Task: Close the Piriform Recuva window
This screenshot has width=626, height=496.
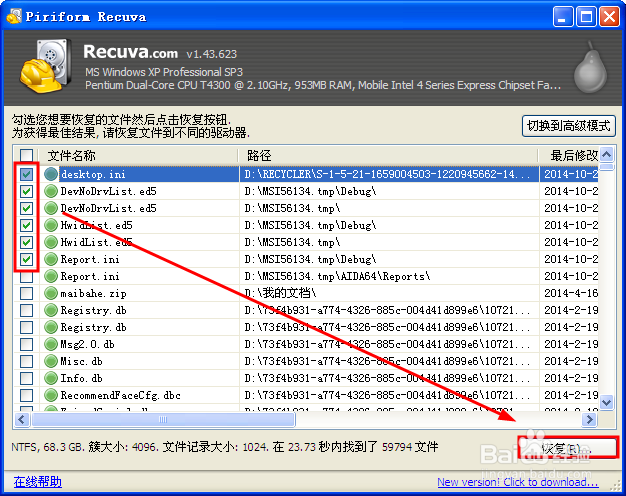Action: (609, 17)
